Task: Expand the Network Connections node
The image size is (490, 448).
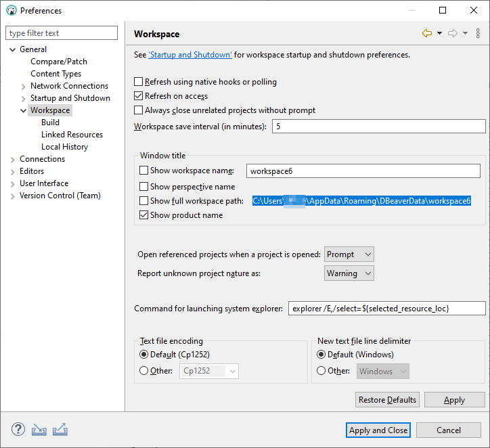Action: [x=24, y=87]
